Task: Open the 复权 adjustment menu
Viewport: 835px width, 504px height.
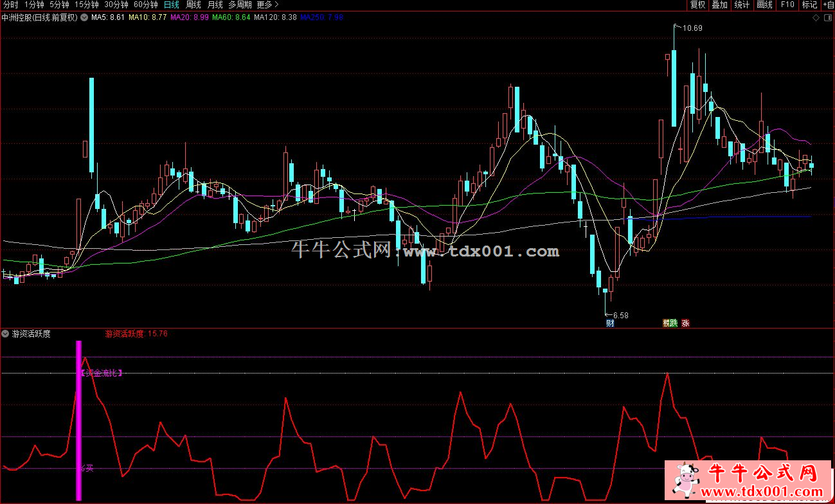Action: point(698,5)
